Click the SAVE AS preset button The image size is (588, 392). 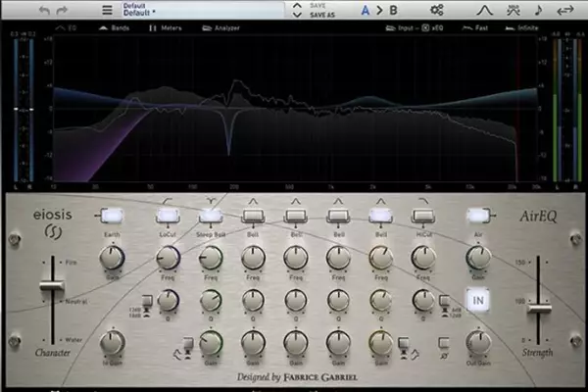coord(322,15)
